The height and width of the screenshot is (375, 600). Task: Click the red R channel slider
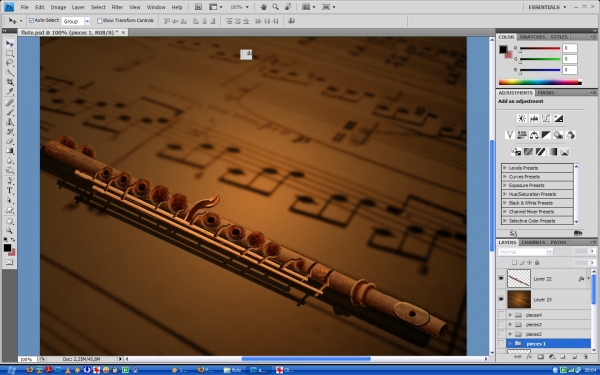point(540,49)
